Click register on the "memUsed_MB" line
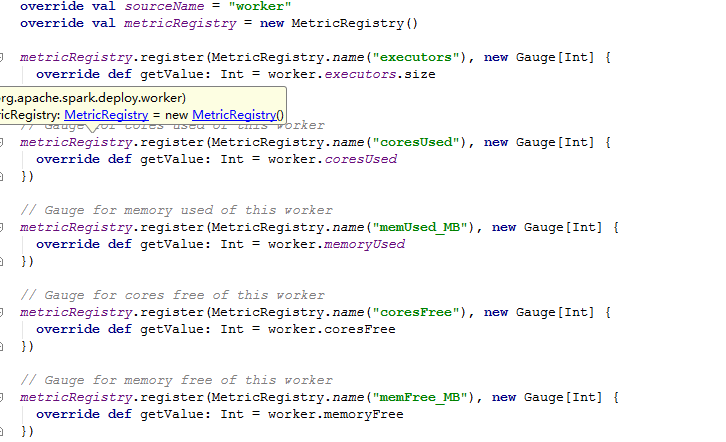The image size is (726, 442). [172, 227]
